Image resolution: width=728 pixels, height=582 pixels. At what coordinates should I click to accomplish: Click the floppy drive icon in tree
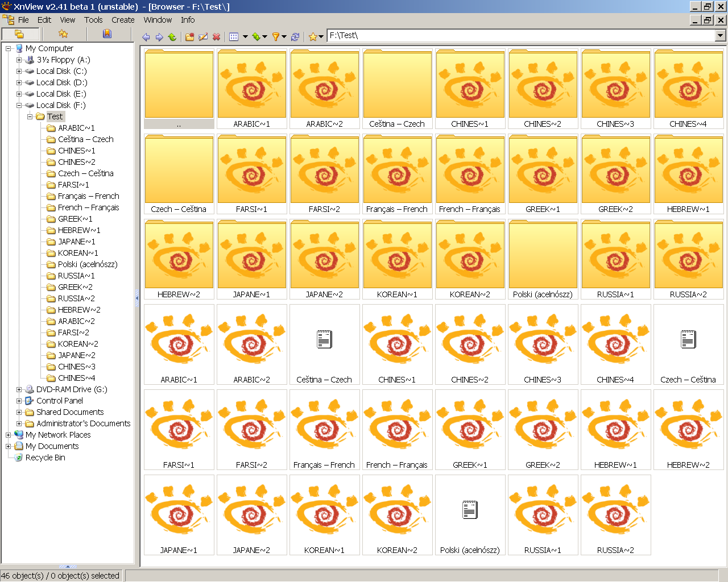click(30, 60)
